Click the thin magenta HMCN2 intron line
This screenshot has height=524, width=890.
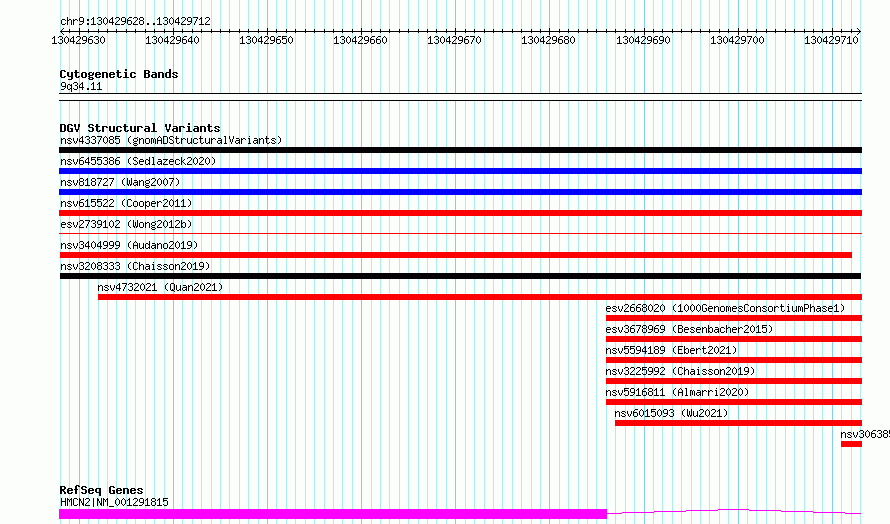pyautogui.click(x=734, y=512)
